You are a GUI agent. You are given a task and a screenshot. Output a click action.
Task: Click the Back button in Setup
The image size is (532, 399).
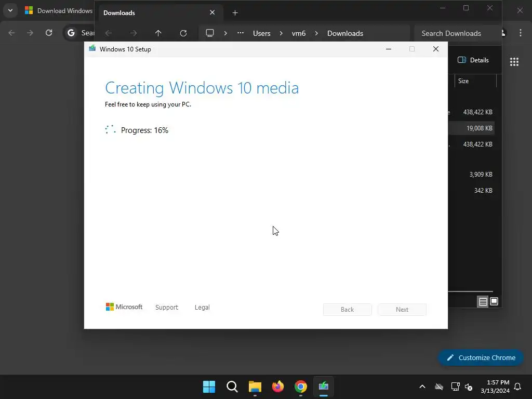click(347, 310)
